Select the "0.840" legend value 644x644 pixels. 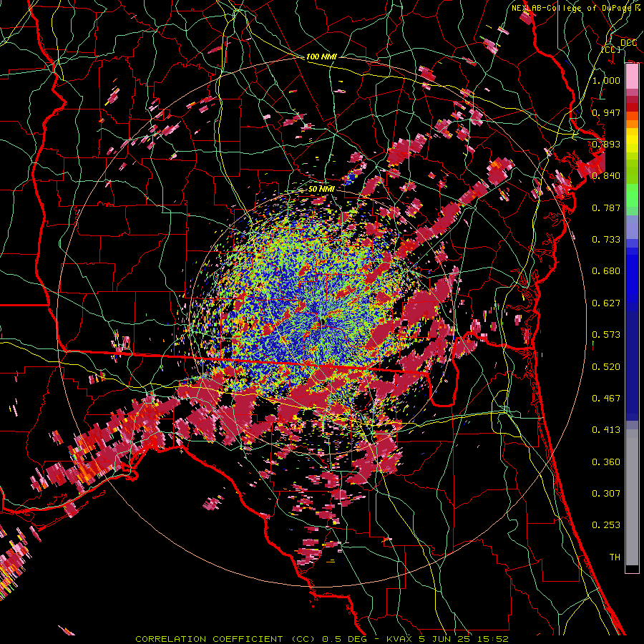pyautogui.click(x=606, y=176)
